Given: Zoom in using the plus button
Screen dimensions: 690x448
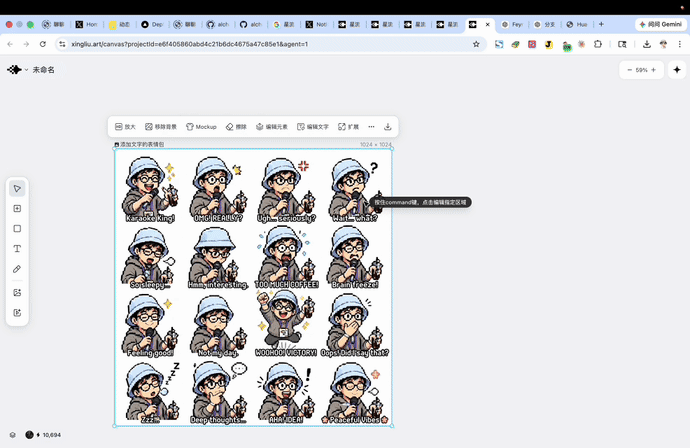Looking at the screenshot, I should (655, 70).
